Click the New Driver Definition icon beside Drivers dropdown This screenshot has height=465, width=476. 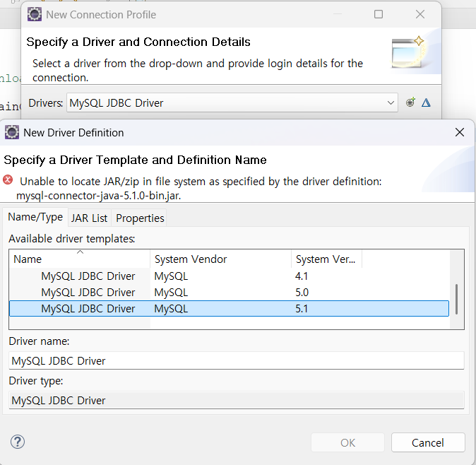click(410, 102)
